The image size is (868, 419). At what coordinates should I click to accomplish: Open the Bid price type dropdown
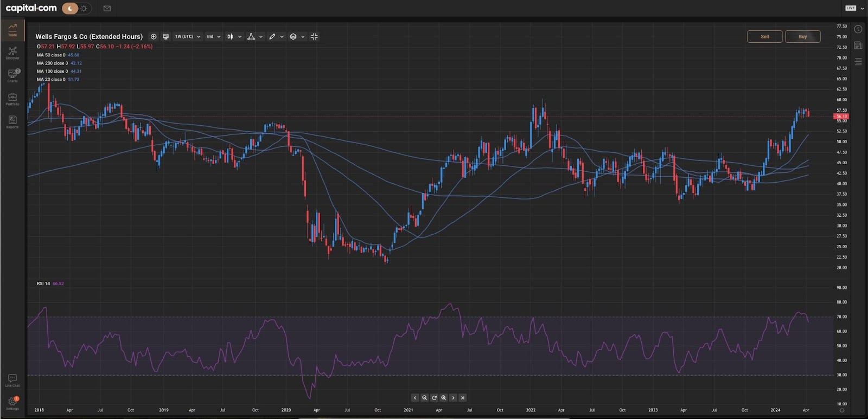click(x=214, y=36)
